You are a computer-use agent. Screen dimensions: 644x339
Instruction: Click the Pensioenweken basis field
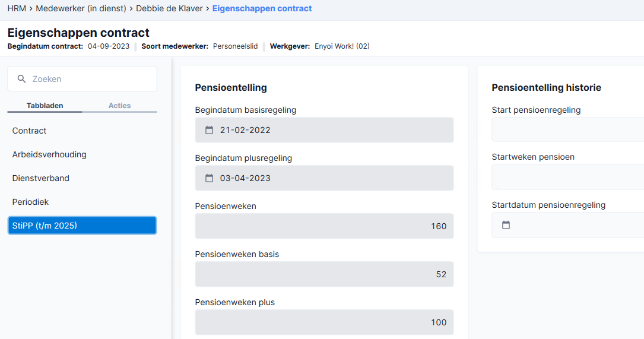tap(324, 274)
